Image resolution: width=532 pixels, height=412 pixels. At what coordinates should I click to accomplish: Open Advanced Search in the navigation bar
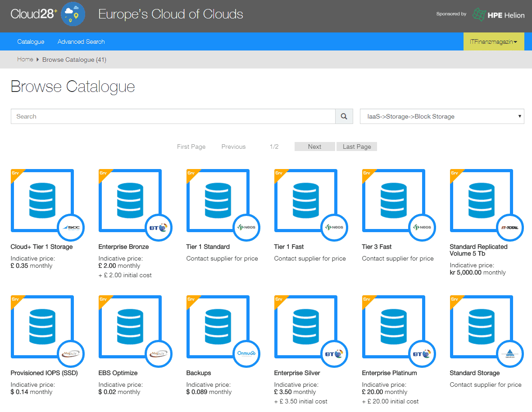pyautogui.click(x=81, y=42)
